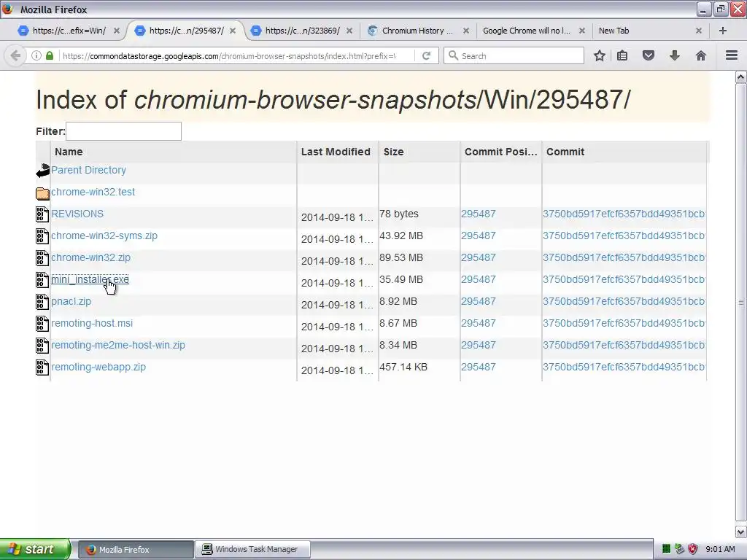747x560 pixels.
Task: Save page to Pocket icon
Action: 649,55
